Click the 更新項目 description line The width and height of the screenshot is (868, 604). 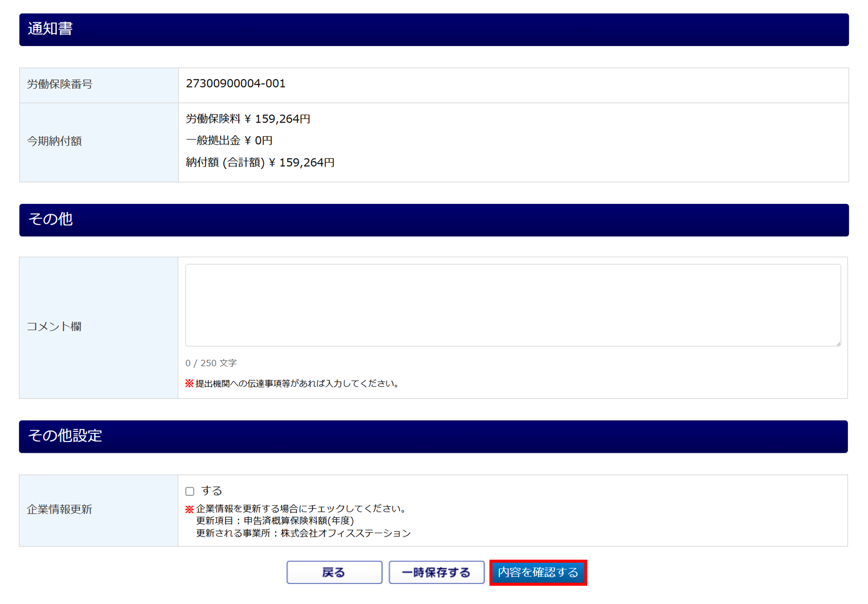click(275, 521)
